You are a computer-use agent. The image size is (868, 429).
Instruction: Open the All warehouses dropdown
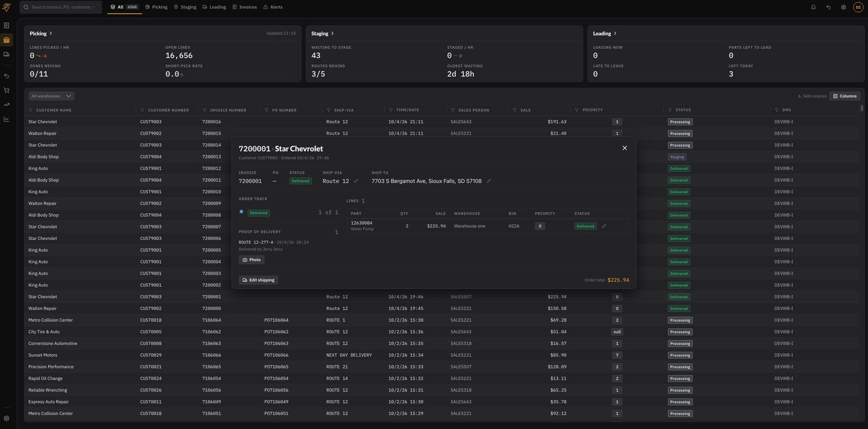coord(51,96)
